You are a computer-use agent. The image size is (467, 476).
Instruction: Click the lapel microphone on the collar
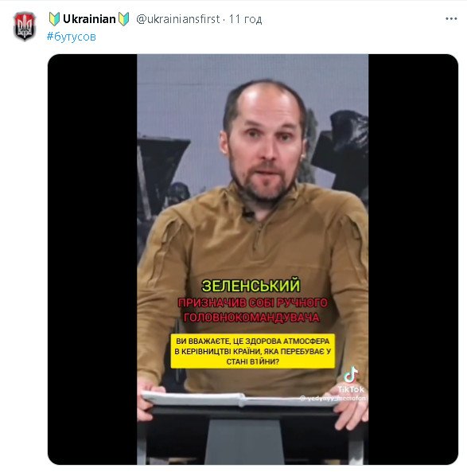coord(247,213)
